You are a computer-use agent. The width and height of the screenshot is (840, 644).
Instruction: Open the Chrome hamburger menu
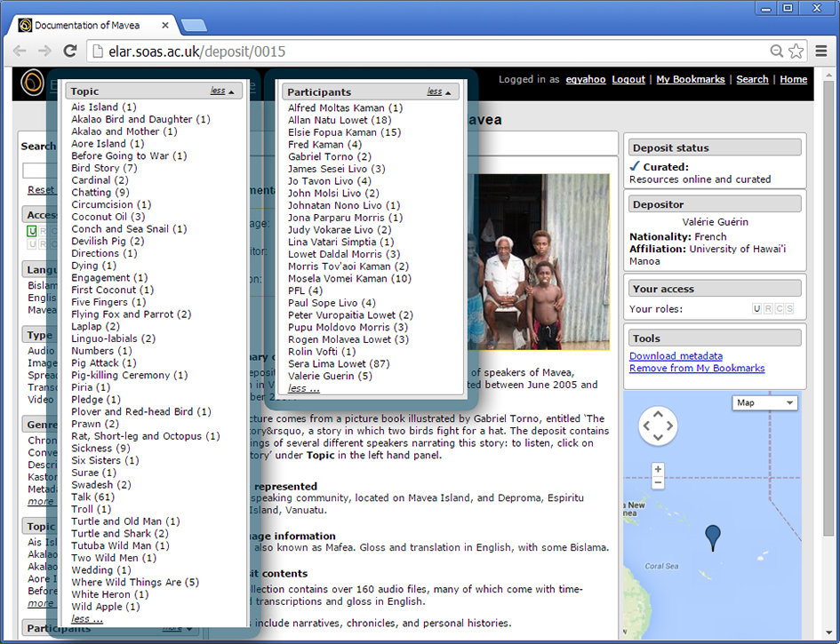820,51
